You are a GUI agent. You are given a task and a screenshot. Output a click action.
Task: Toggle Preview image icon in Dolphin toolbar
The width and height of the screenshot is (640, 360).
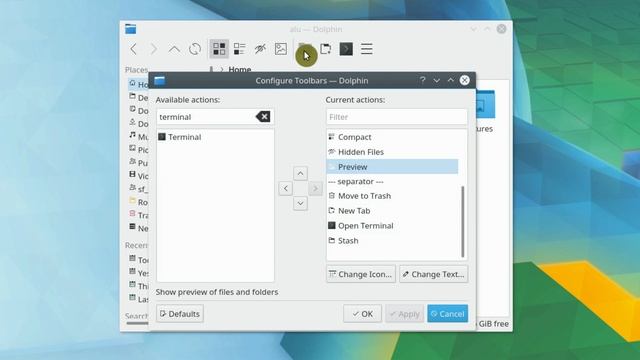[x=281, y=49]
